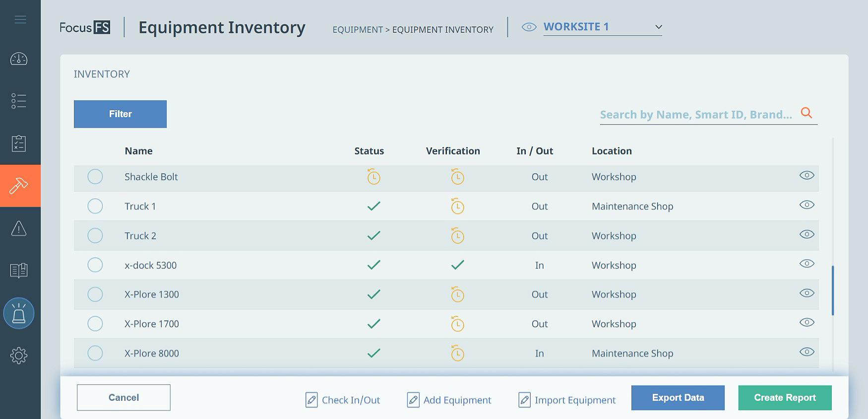Click the Cancel button
The height and width of the screenshot is (419, 868).
(124, 398)
